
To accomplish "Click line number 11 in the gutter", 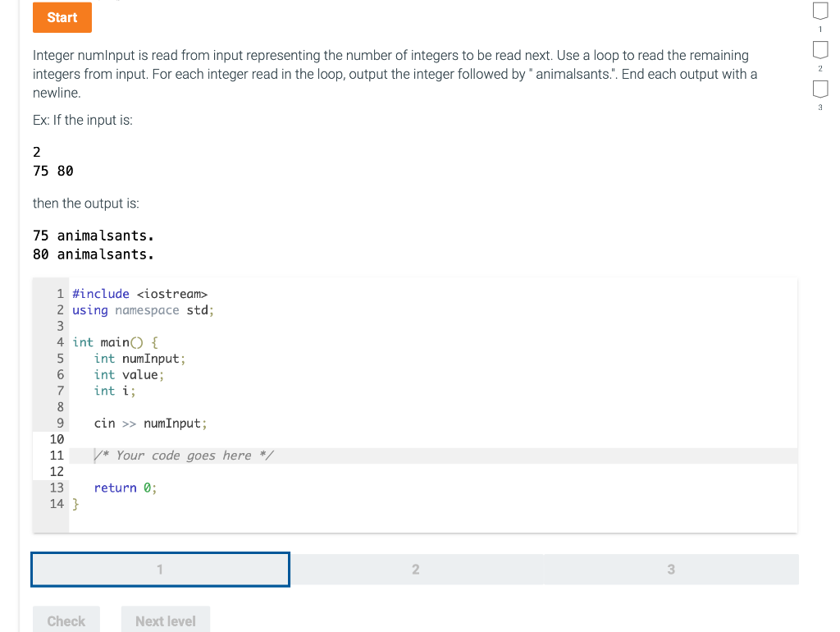I will click(57, 455).
